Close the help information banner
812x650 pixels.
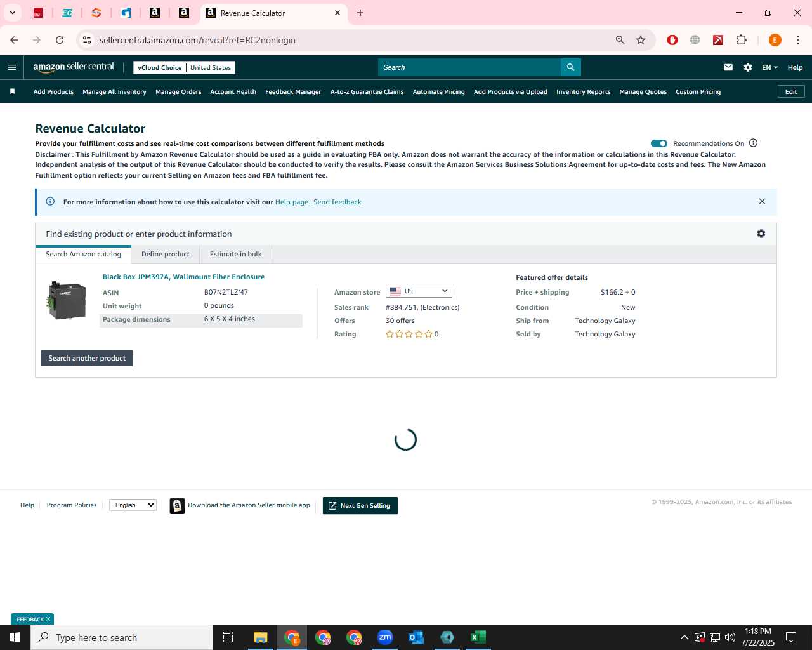coord(762,201)
